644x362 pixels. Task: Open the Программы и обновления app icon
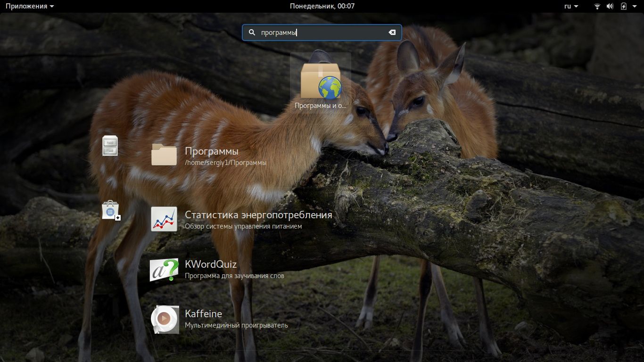point(321,81)
